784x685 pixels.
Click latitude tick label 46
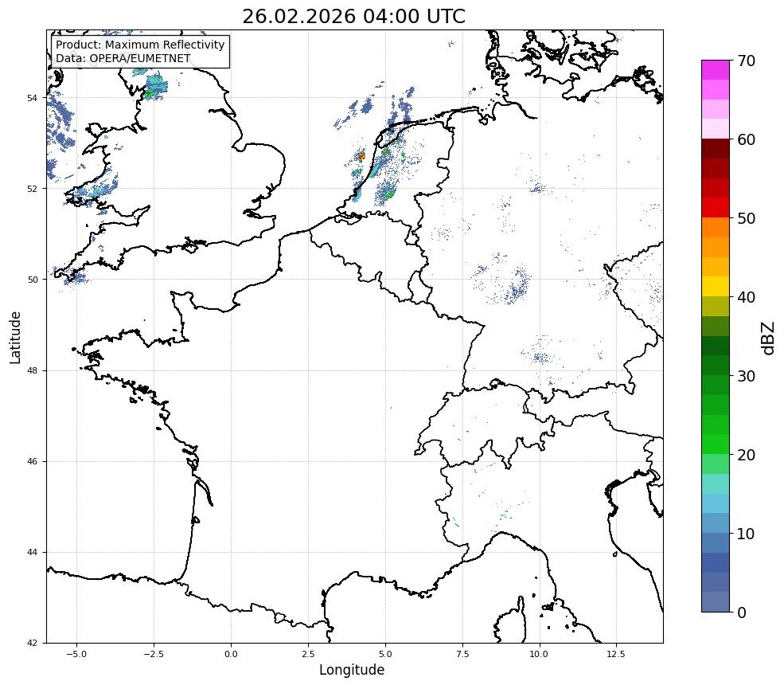coord(32,461)
